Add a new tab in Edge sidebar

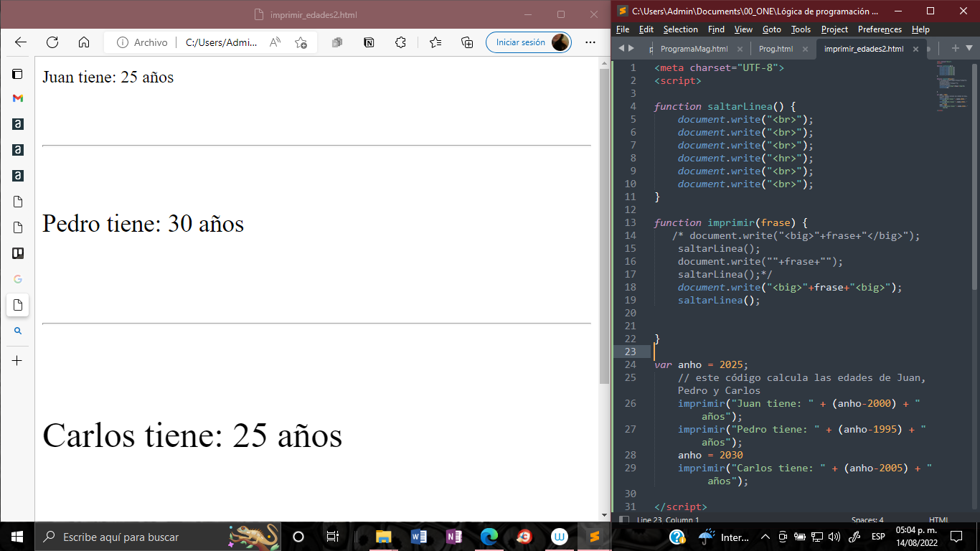tap(18, 361)
